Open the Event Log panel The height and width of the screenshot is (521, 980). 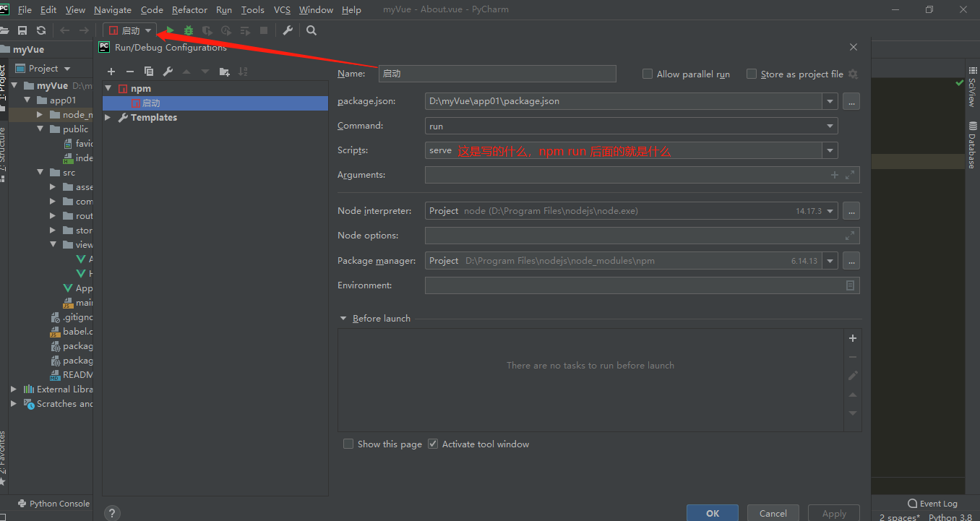(x=933, y=504)
